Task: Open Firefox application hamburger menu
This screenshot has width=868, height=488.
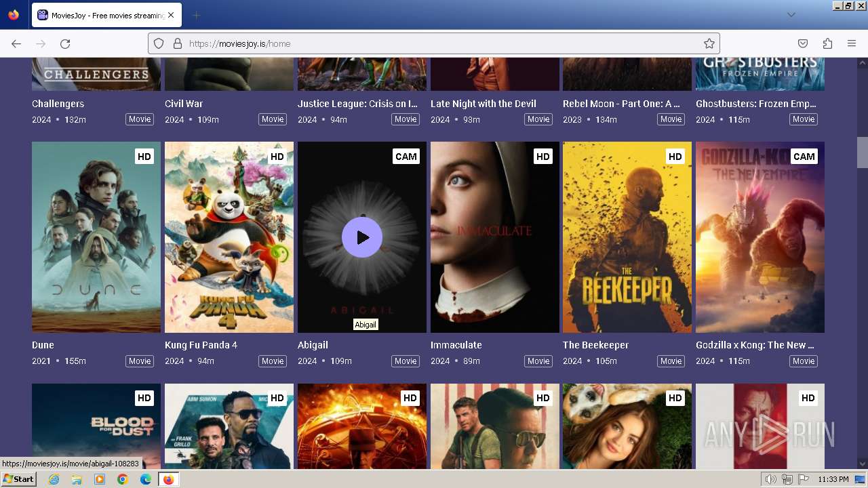Action: coord(852,43)
